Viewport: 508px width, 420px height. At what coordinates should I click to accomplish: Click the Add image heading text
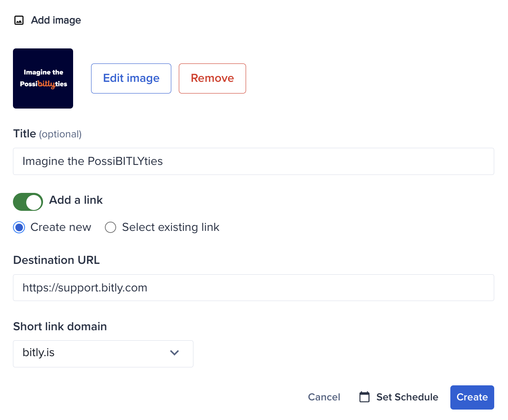pos(56,20)
